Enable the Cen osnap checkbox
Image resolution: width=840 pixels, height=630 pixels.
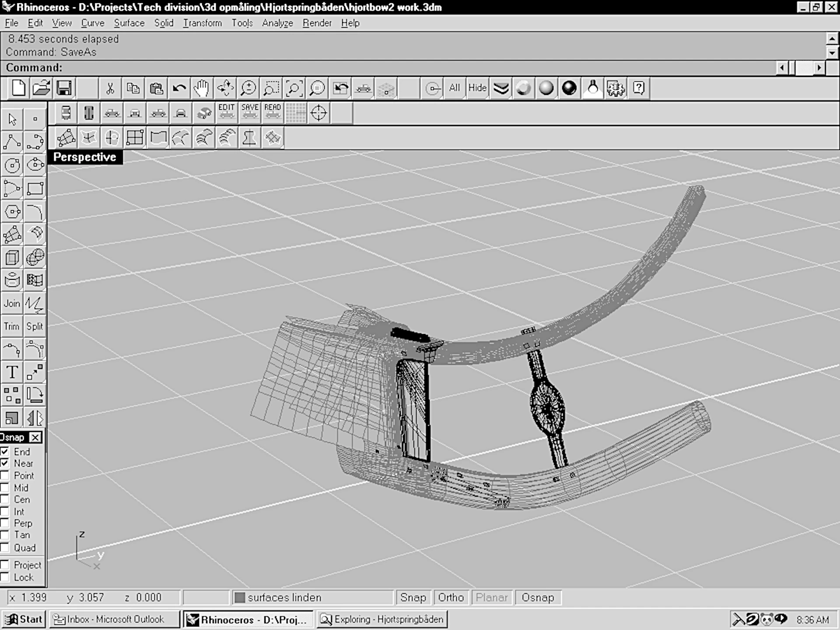[x=5, y=499]
